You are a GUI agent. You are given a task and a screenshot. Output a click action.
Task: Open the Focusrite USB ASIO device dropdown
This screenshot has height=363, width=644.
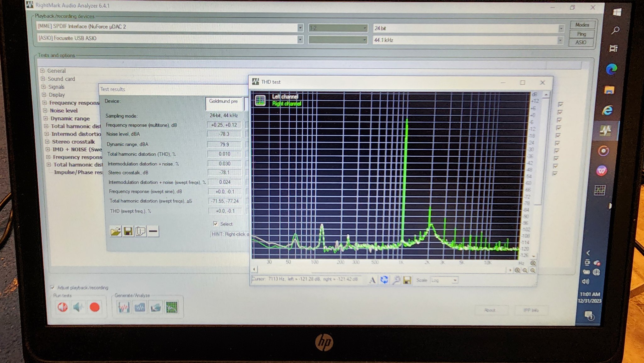coord(300,40)
